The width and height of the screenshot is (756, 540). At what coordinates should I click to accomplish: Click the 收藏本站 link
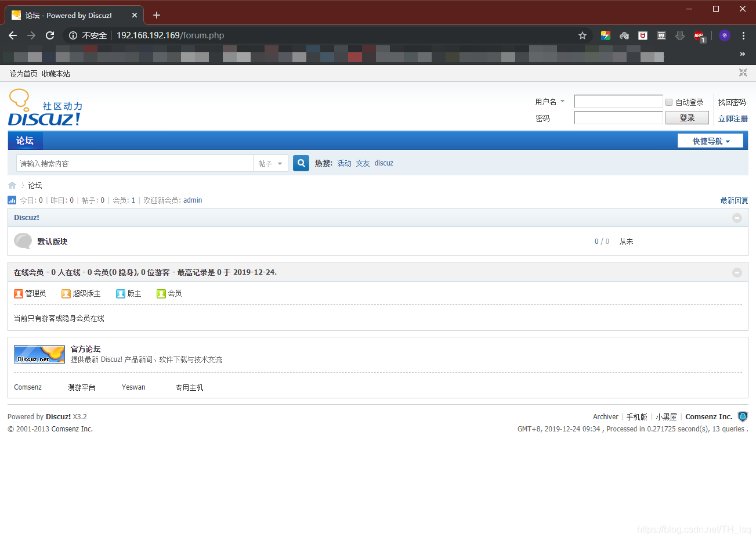(56, 74)
